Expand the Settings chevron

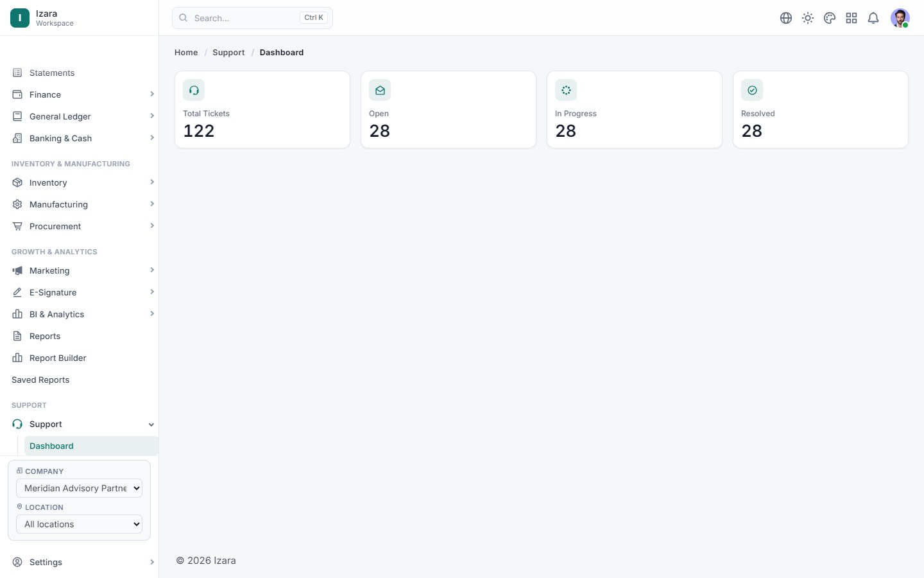(x=152, y=562)
